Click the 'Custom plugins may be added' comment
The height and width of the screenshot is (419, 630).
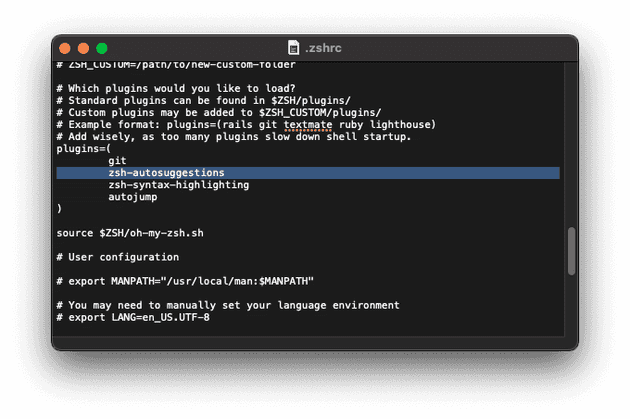pyautogui.click(x=219, y=112)
